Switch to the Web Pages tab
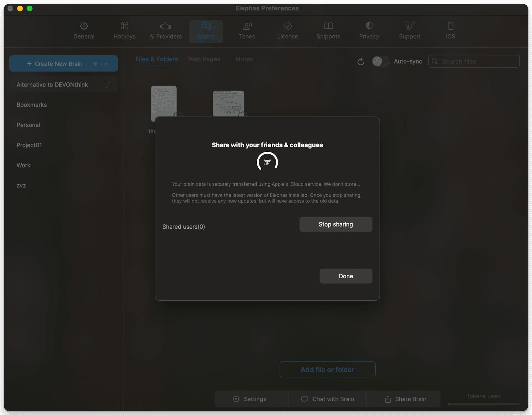This screenshot has height=415, width=532. (x=204, y=59)
